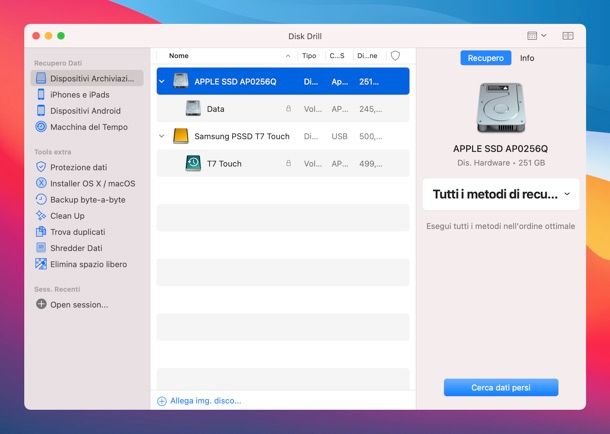The height and width of the screenshot is (434, 610).
Task: Launch Installer OS X / macOS tool
Action: (91, 183)
